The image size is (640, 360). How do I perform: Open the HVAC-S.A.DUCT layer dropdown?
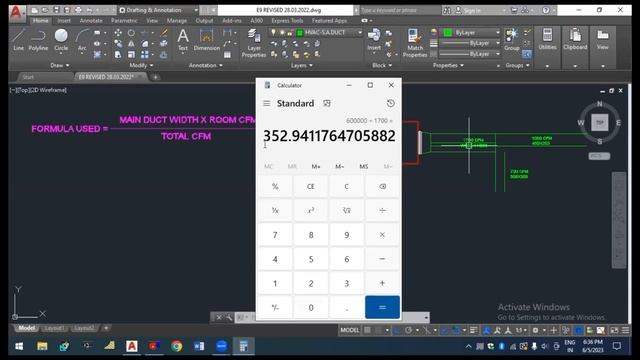click(x=360, y=33)
